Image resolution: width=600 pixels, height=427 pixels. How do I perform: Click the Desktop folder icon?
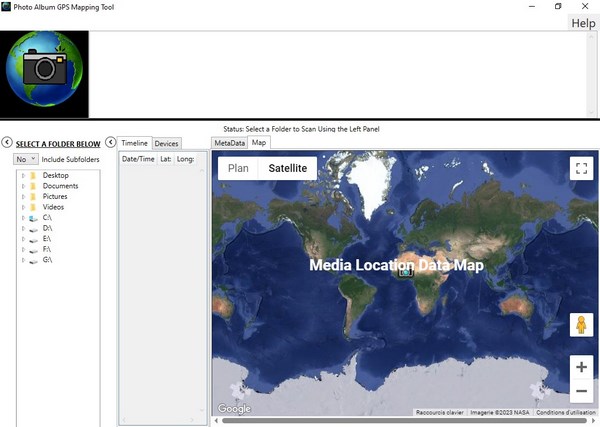pyautogui.click(x=33, y=175)
